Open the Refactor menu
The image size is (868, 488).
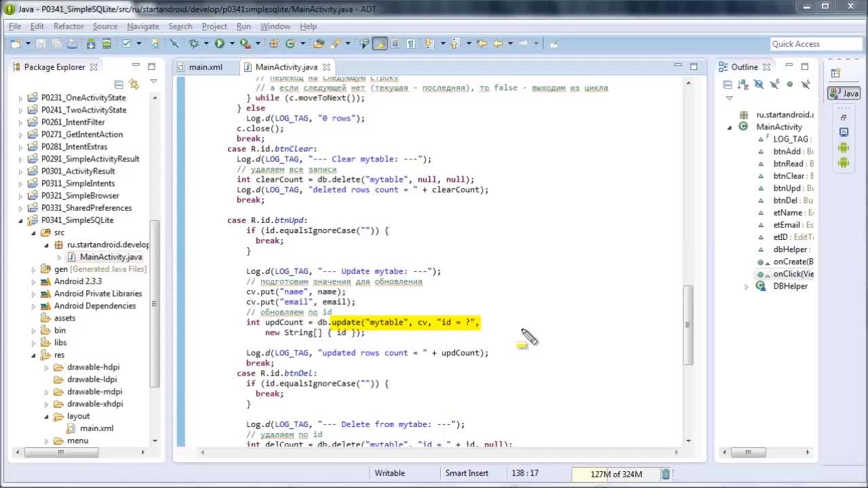(68, 26)
